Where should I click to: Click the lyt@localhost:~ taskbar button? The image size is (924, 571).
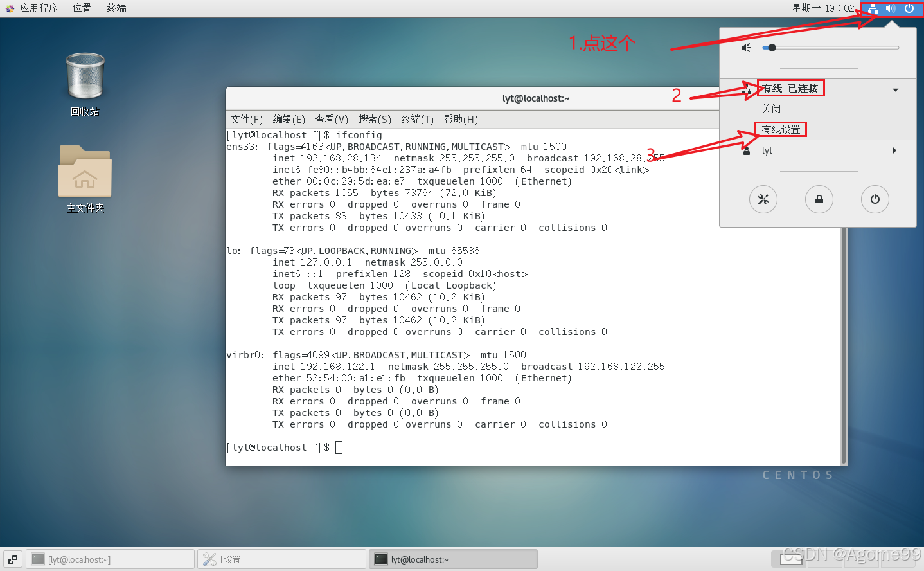[453, 559]
